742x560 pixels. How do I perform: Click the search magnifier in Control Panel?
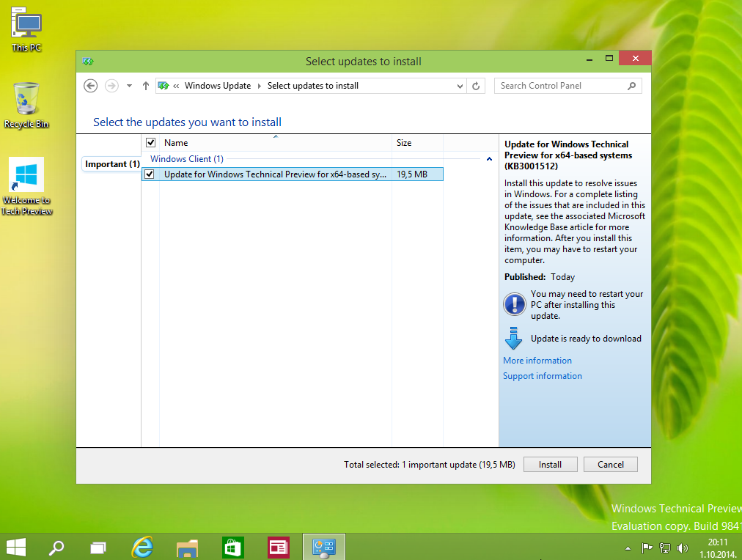pyautogui.click(x=631, y=86)
